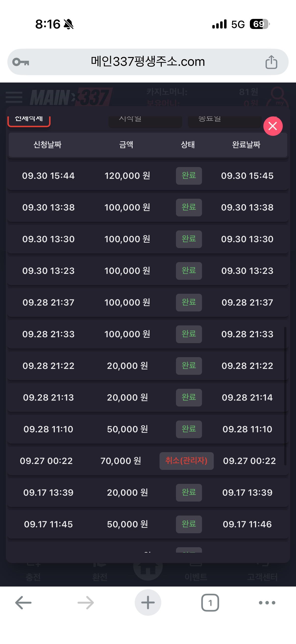Tap the 메인337평생주소.com address field
Image resolution: width=296 pixels, height=644 pixels.
pyautogui.click(x=148, y=62)
